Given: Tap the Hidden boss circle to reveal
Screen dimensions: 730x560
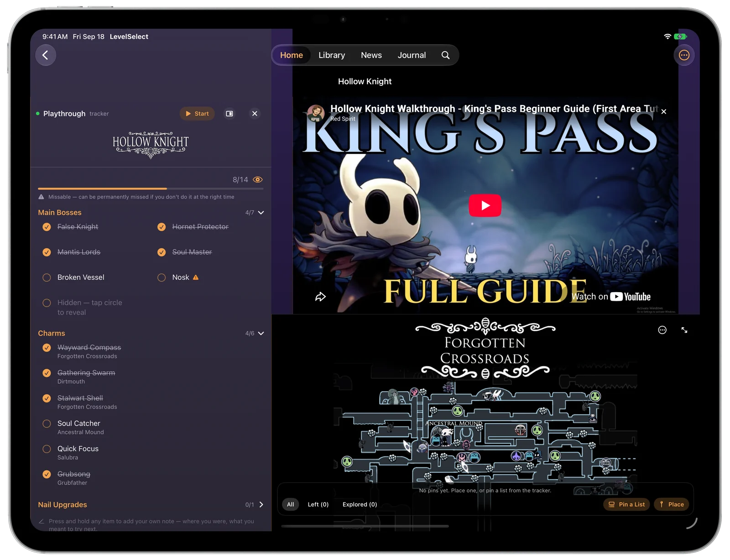Looking at the screenshot, I should (47, 303).
